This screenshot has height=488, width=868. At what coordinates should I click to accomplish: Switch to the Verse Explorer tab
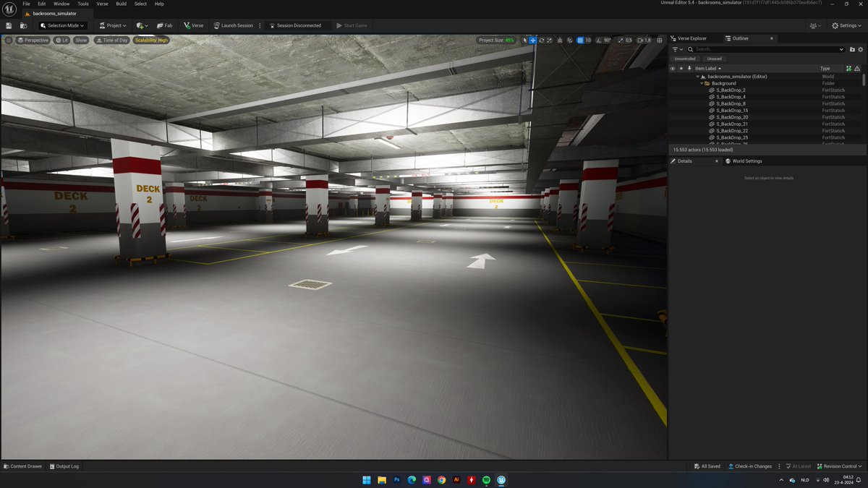point(688,38)
